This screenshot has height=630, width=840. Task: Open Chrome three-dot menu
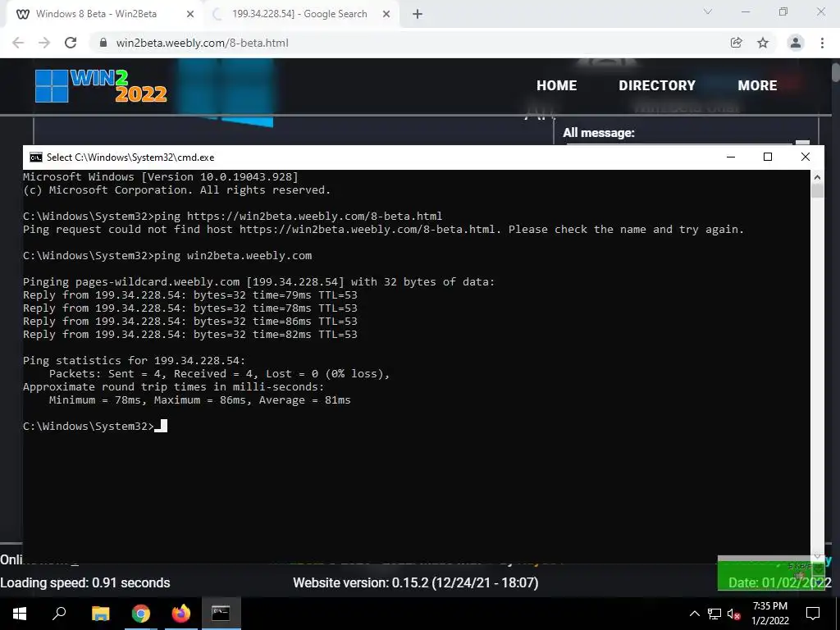pyautogui.click(x=822, y=43)
